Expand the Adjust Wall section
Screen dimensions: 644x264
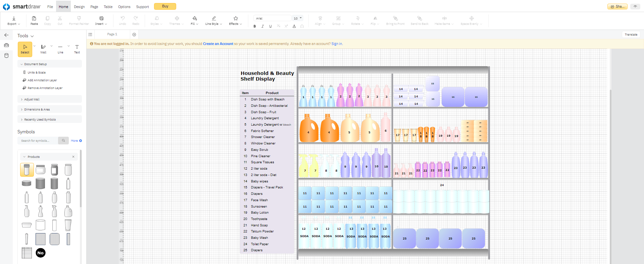50,99
